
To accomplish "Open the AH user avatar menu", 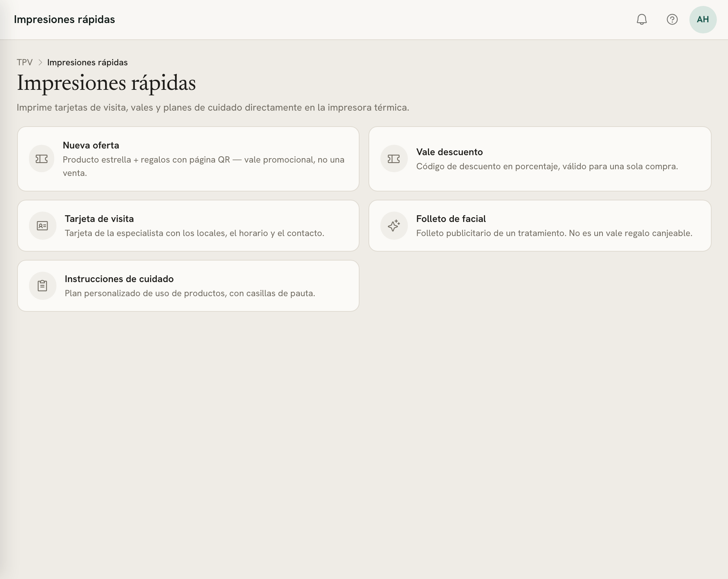I will [703, 19].
